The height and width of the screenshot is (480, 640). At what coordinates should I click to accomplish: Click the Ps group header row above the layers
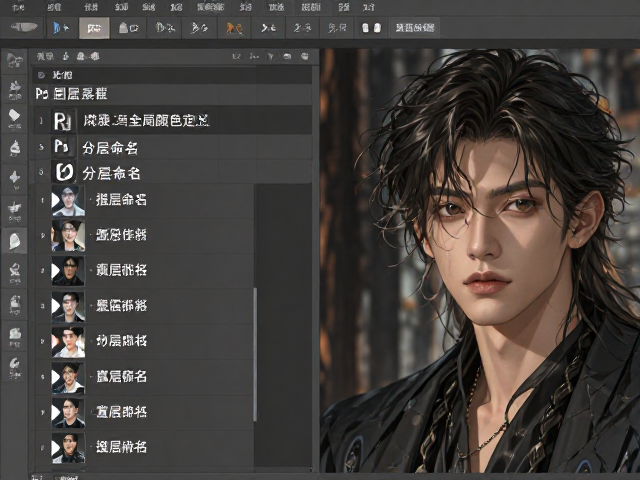[x=173, y=94]
